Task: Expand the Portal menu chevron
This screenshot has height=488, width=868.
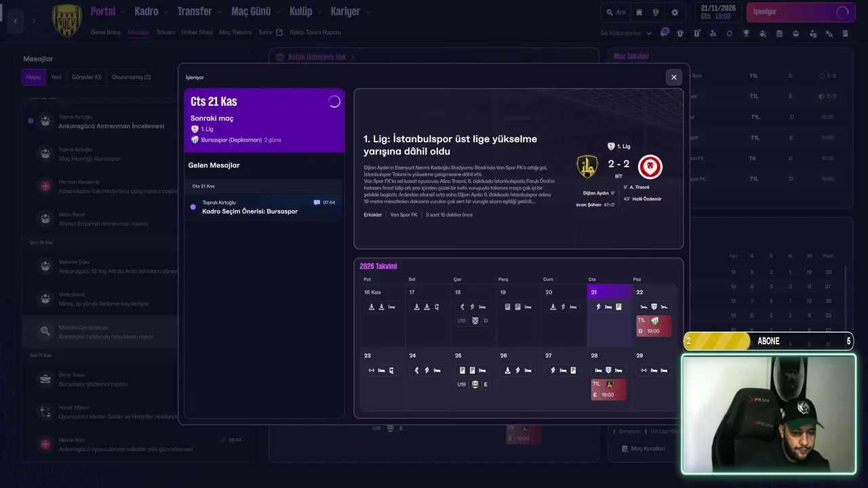Action: pos(122,12)
